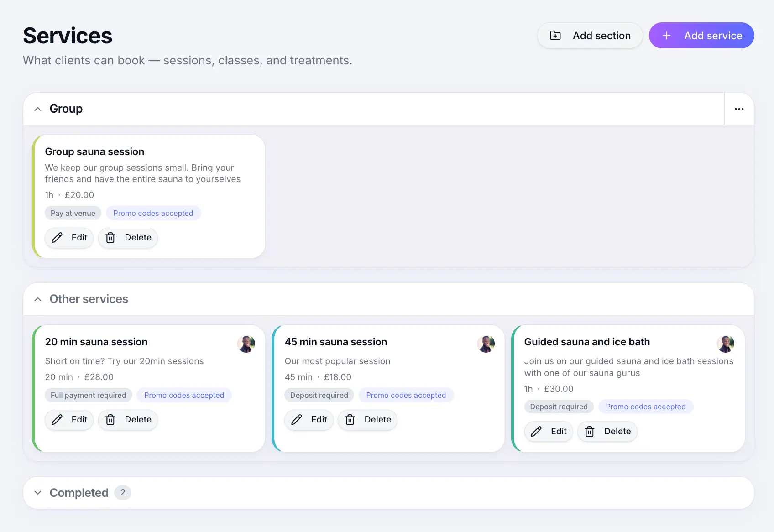Viewport: 774px width, 532px height.
Task: Click Deposit required tag on Guided sauna card
Action: click(559, 407)
